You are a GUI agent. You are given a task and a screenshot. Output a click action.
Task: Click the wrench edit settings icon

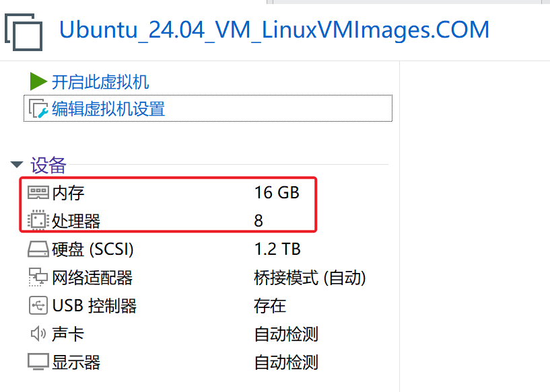click(38, 109)
